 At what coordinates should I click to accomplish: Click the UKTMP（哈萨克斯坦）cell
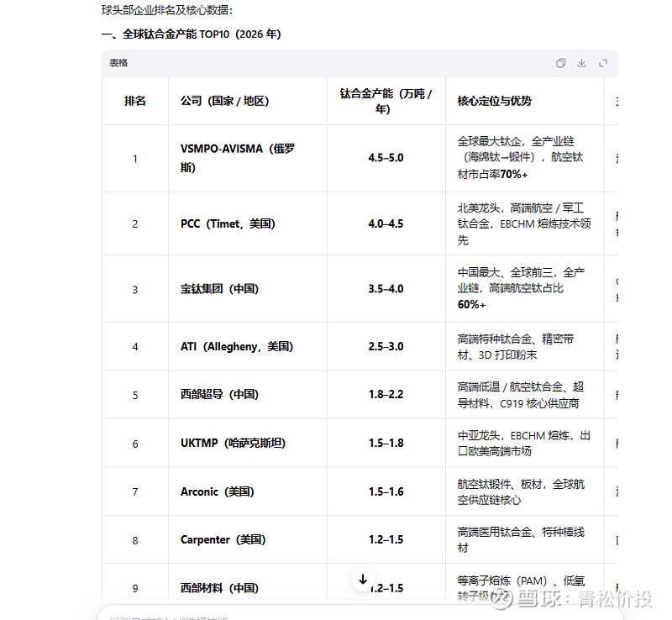point(248,443)
